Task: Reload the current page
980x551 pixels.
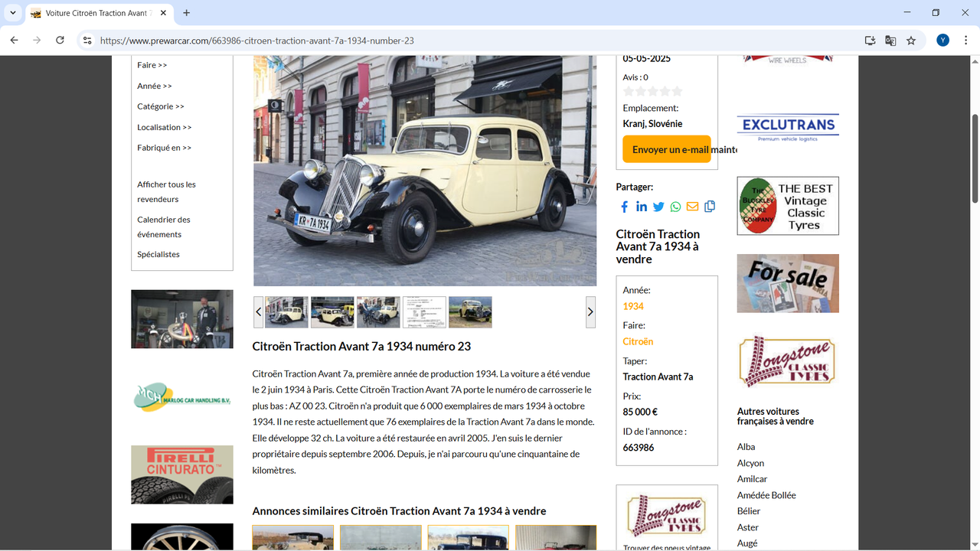Action: [60, 40]
